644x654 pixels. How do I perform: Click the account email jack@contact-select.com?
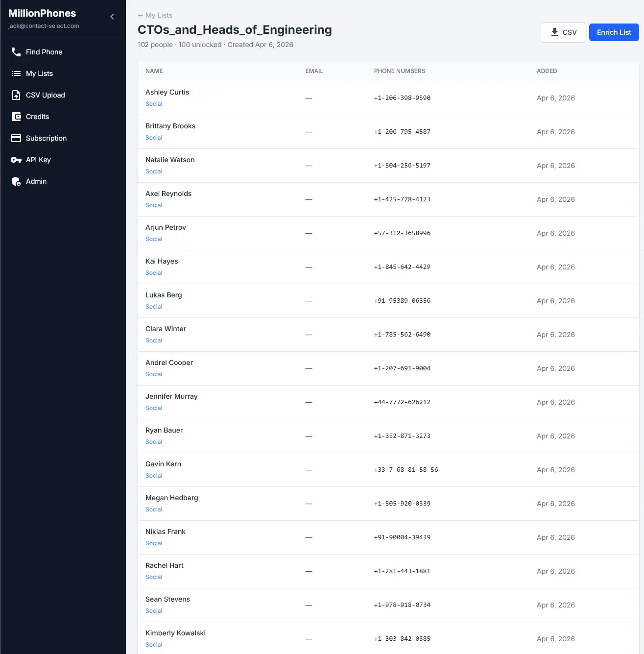(x=44, y=26)
